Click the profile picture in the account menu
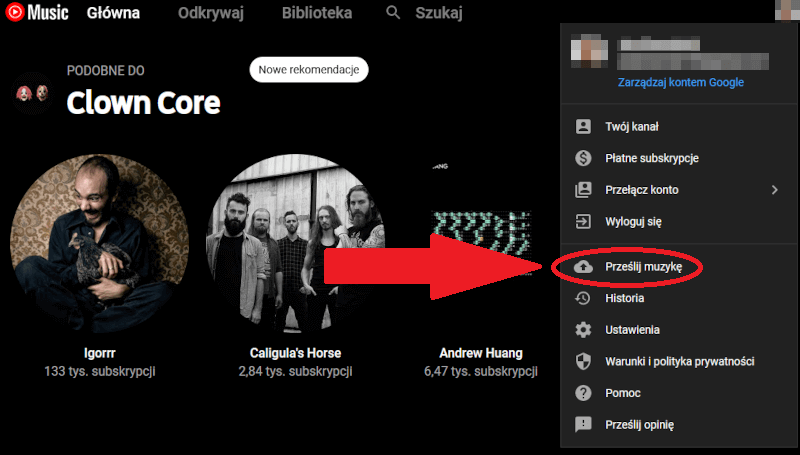 coord(589,51)
